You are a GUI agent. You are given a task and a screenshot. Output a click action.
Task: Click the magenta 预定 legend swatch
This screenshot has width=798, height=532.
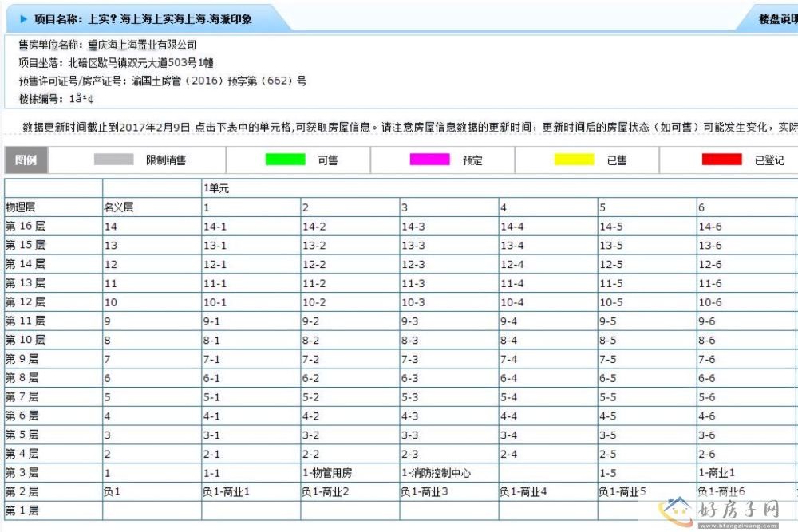(x=429, y=160)
